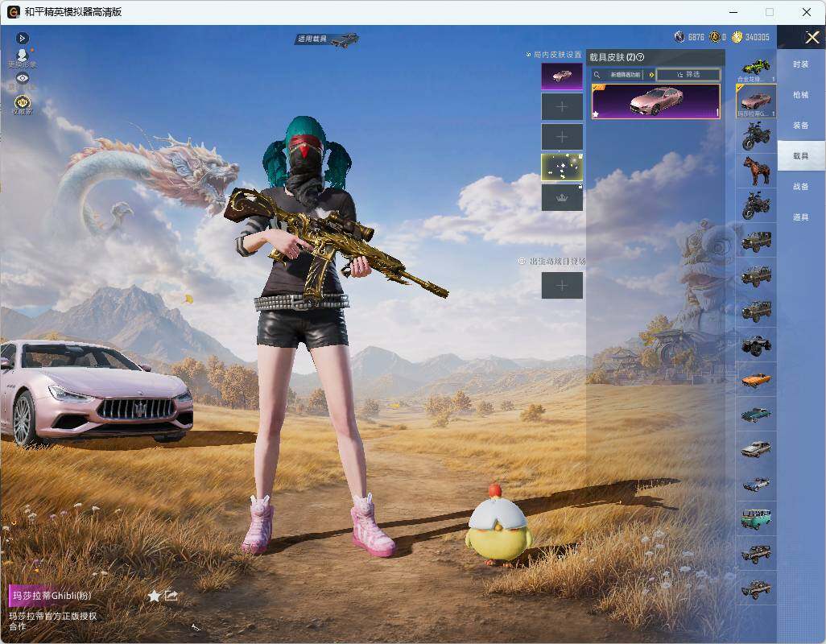Switch to the 装备 tab
The height and width of the screenshot is (644, 826).
point(801,126)
